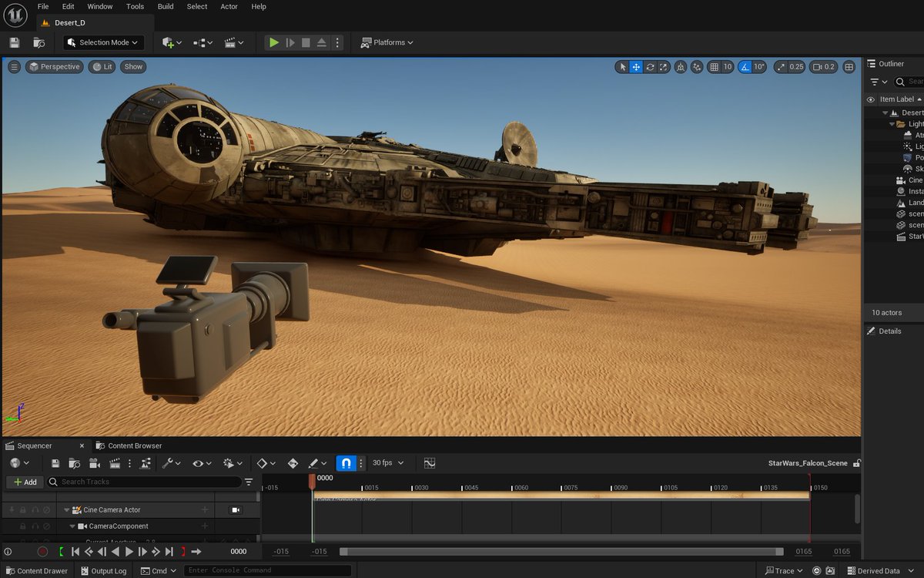Toggle Sequencer magnet snapping
The width and height of the screenshot is (924, 578).
point(346,463)
